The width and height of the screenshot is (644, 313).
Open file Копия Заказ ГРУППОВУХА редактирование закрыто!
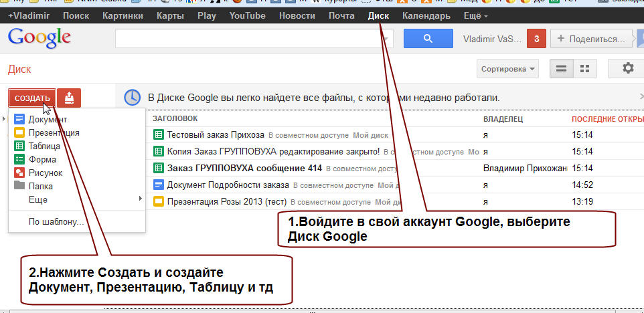[273, 151]
